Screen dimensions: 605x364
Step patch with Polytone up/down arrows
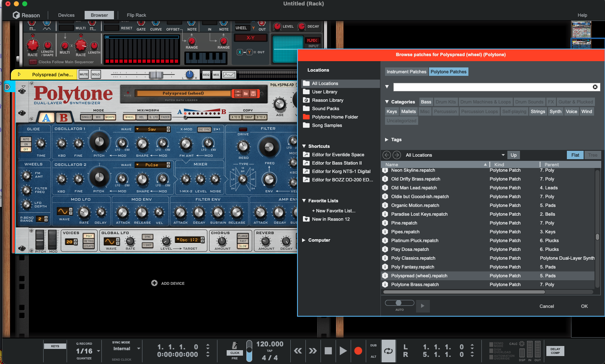pos(238,93)
